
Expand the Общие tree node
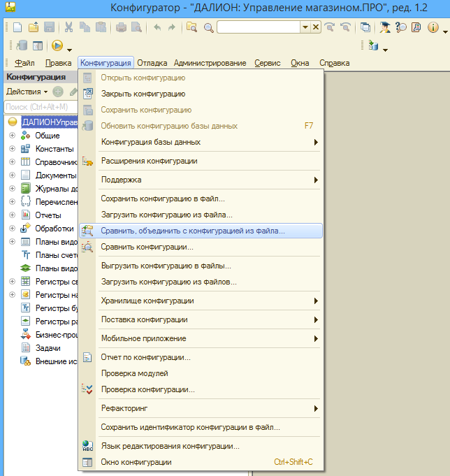click(x=12, y=136)
